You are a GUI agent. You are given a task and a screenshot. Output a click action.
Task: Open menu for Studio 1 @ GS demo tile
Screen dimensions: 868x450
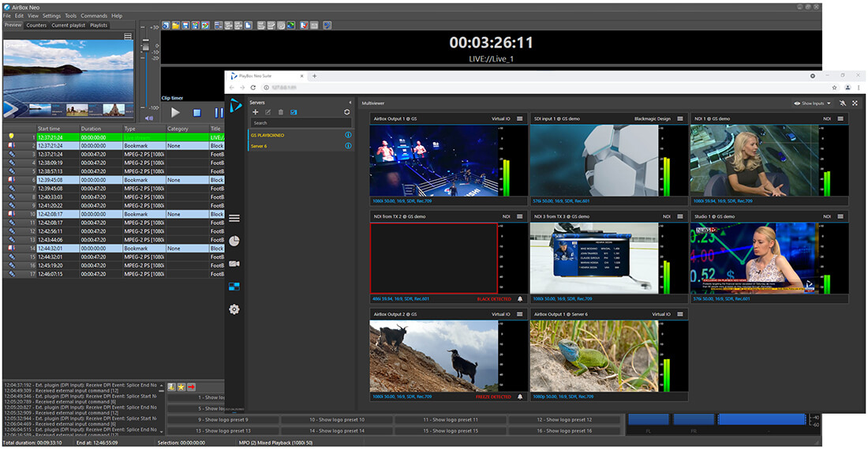(x=840, y=216)
